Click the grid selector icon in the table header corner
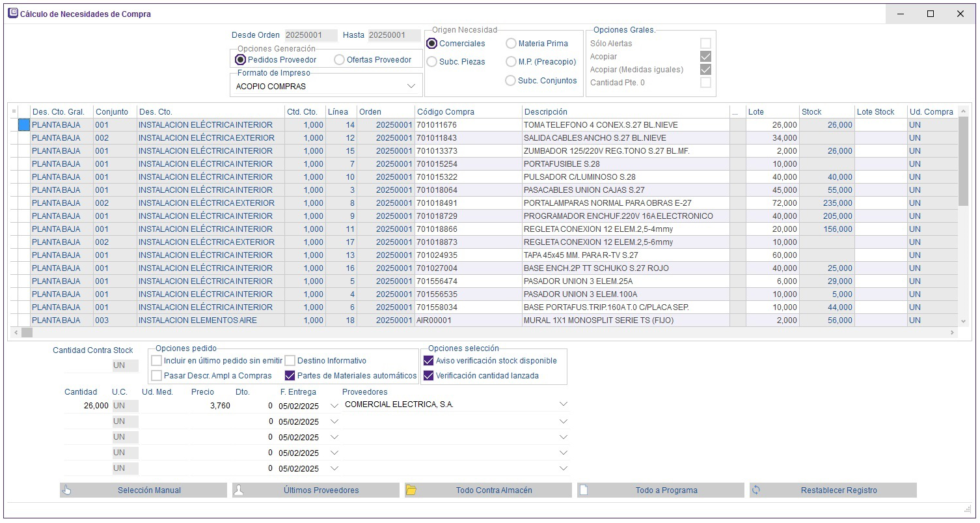 click(x=14, y=112)
